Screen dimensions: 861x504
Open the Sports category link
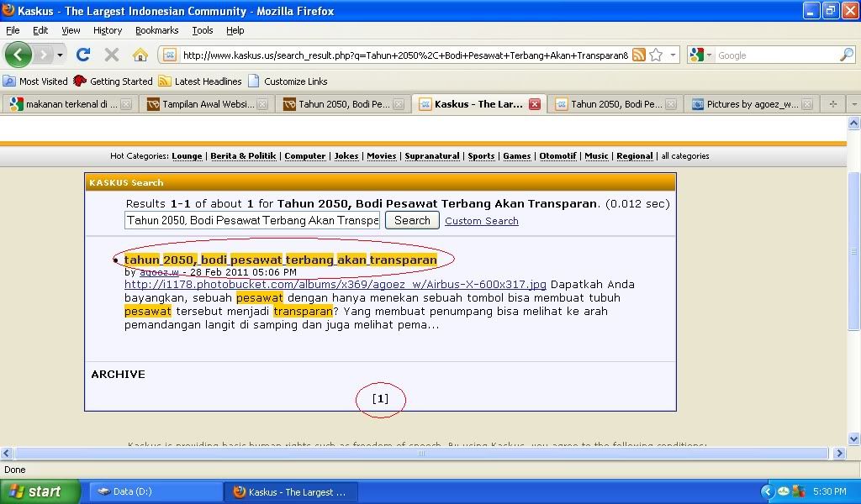pos(481,156)
